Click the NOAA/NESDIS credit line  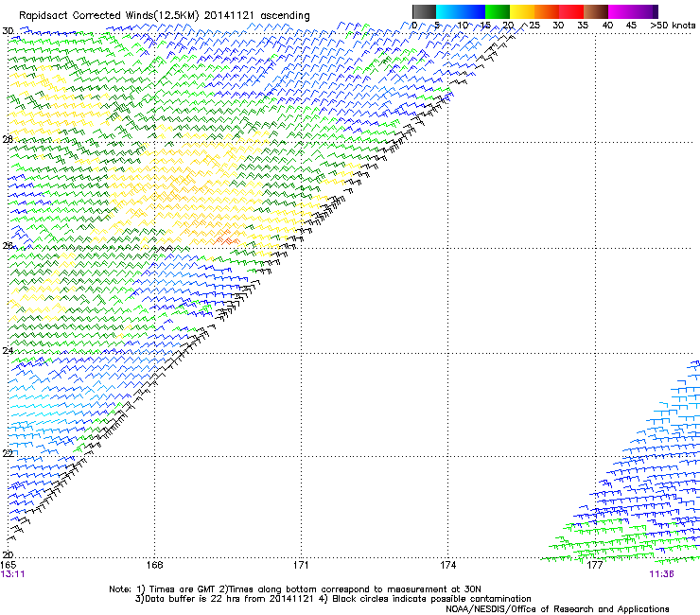(x=557, y=609)
